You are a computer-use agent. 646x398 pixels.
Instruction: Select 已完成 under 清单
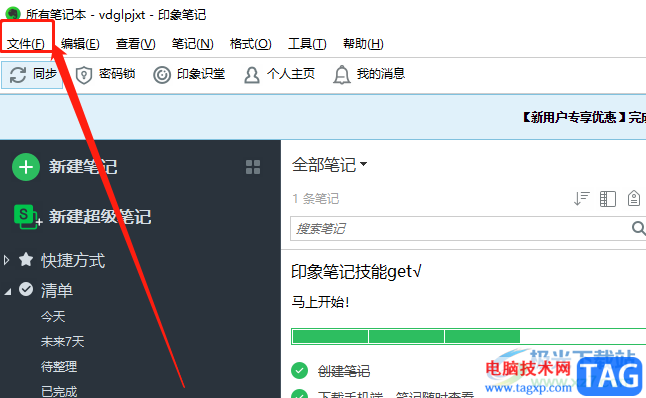(59, 391)
